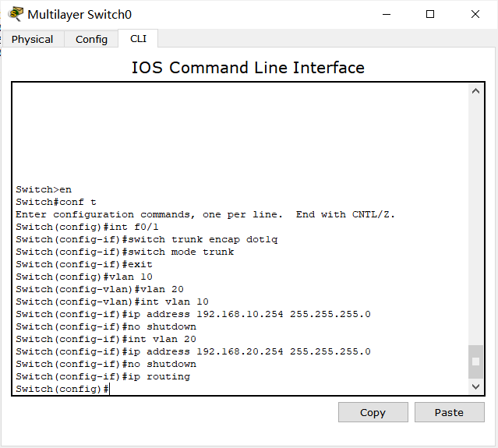
Task: Click the scrollbar thumb in the CLI pane
Action: point(476,362)
